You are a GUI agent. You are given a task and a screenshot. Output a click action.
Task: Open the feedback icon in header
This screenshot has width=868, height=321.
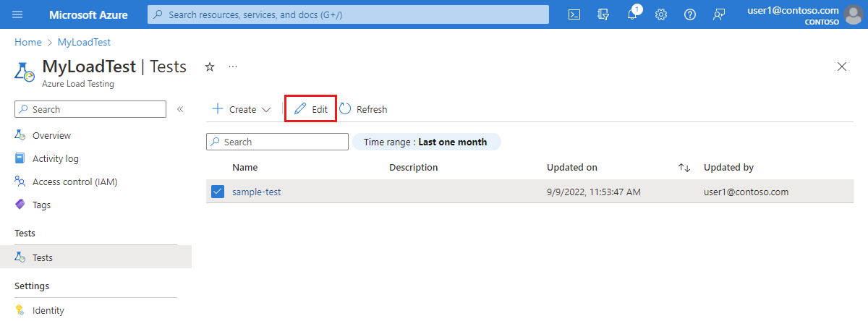tap(719, 14)
